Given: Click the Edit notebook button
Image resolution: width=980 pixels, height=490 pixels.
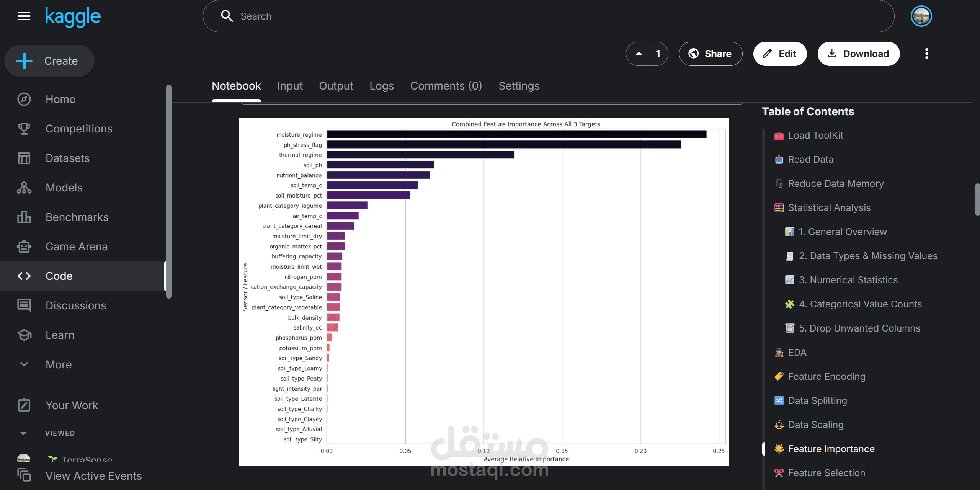Looking at the screenshot, I should pos(780,54).
